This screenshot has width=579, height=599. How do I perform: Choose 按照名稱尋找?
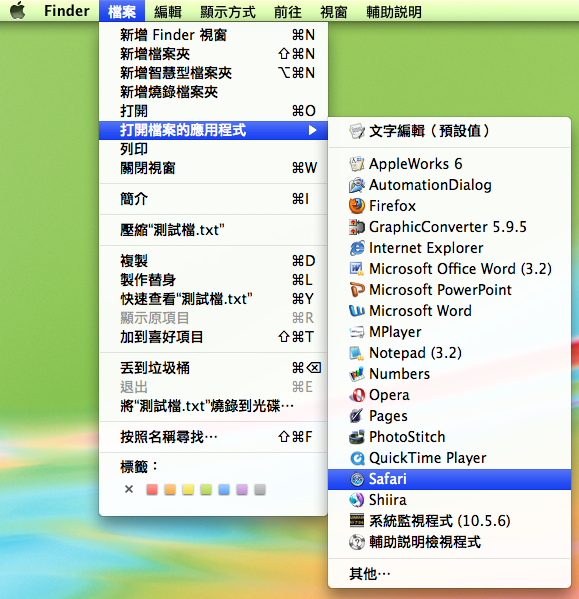(x=213, y=437)
